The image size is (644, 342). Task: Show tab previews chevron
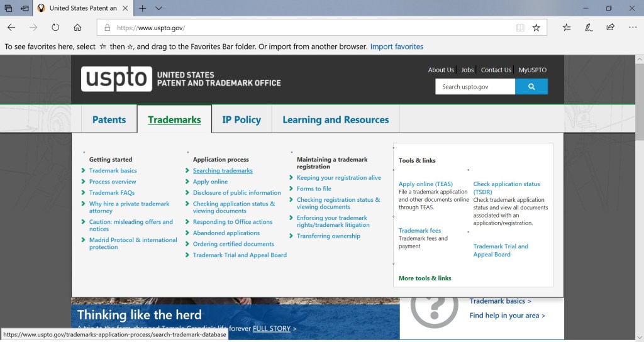pos(159,8)
